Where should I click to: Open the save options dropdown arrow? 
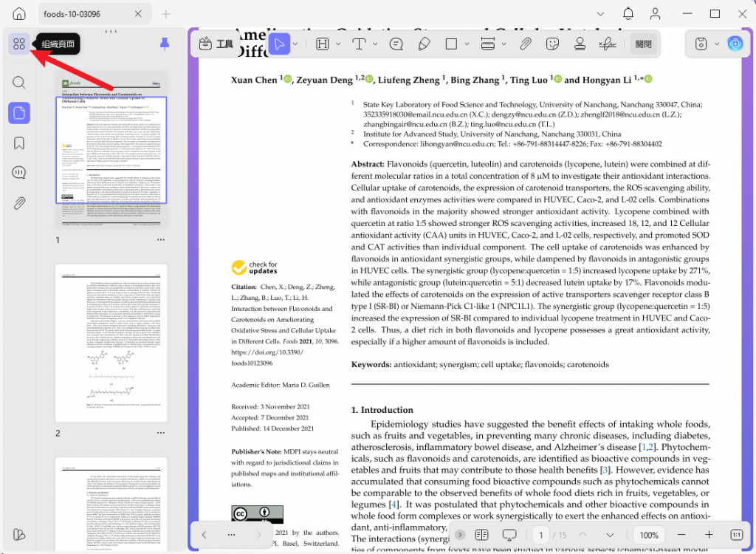pos(716,44)
